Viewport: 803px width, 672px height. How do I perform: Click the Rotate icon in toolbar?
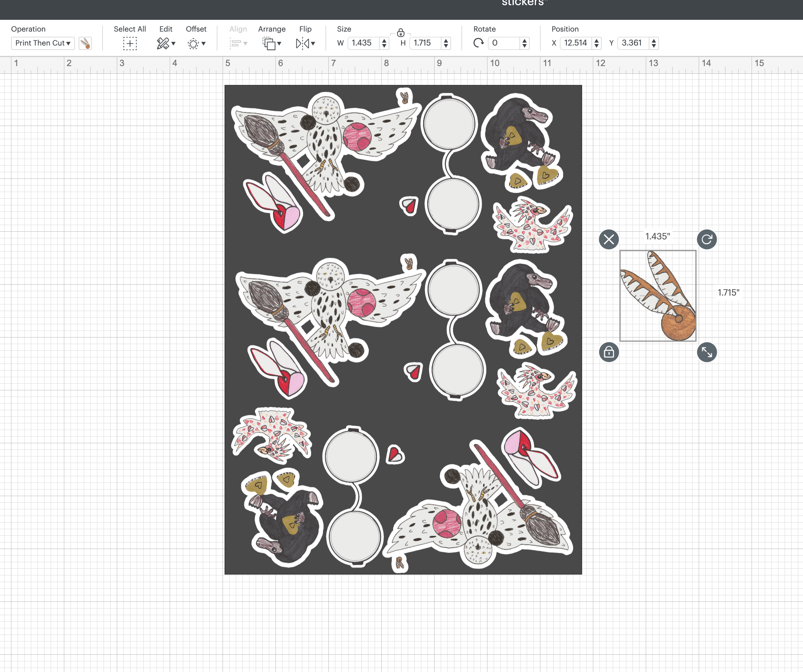point(478,43)
